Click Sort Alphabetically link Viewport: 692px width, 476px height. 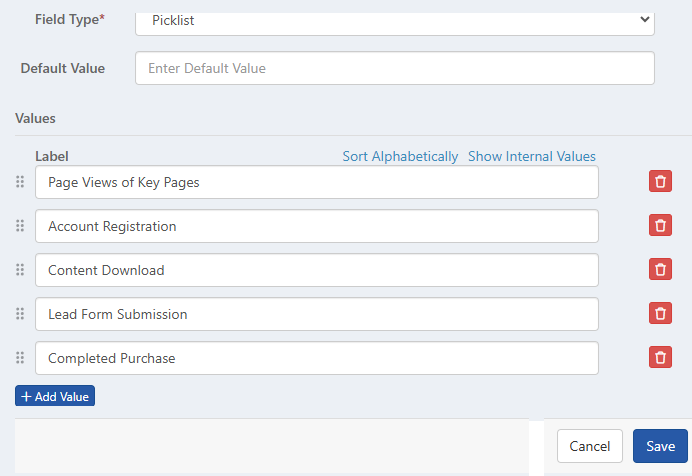tap(400, 156)
